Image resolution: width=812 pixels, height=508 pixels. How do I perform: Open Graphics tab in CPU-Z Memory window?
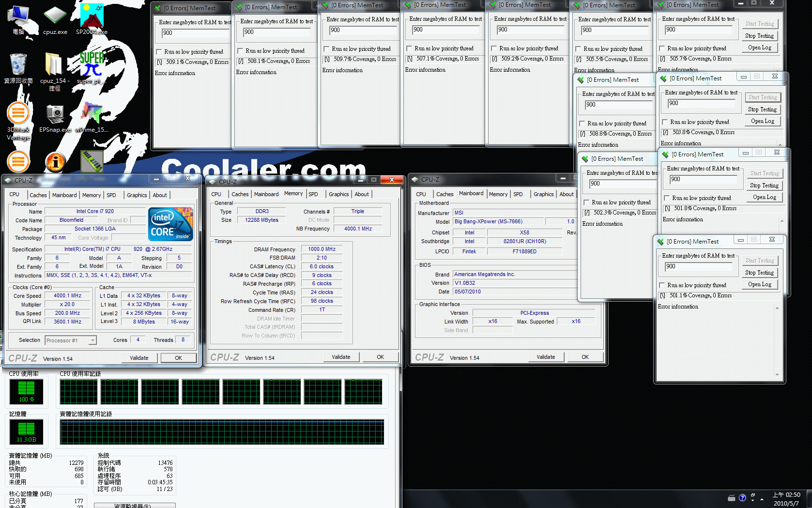(x=338, y=194)
